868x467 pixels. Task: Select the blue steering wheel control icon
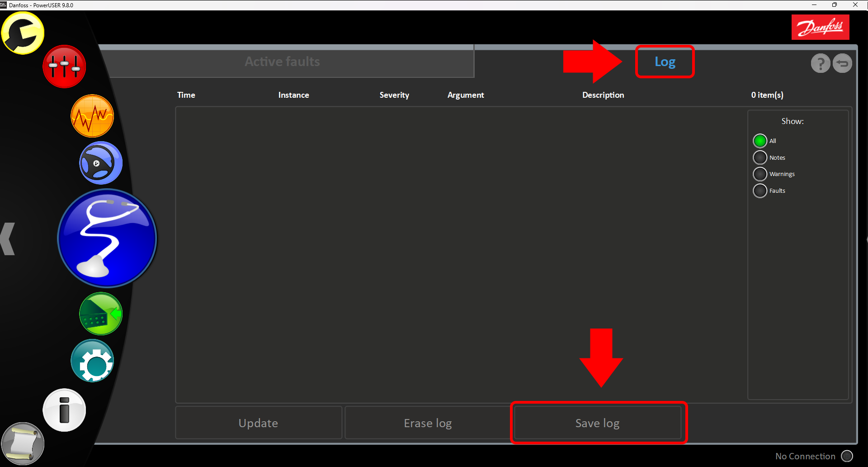click(101, 163)
